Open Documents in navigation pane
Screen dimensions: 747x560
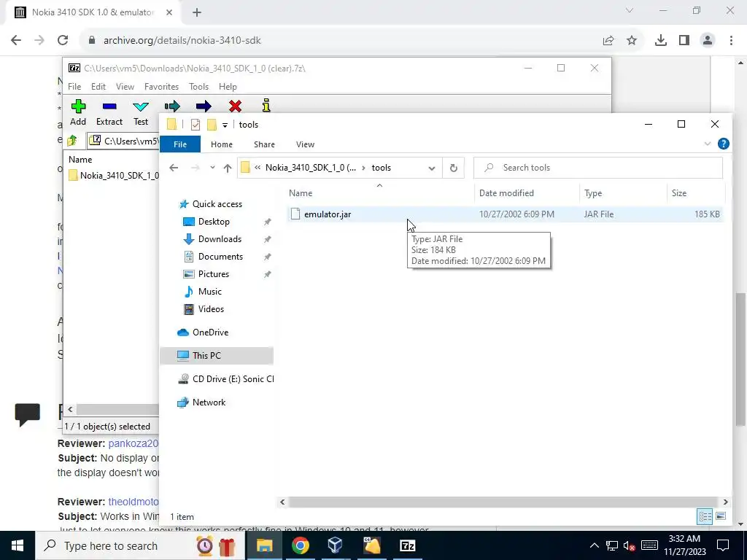click(220, 257)
